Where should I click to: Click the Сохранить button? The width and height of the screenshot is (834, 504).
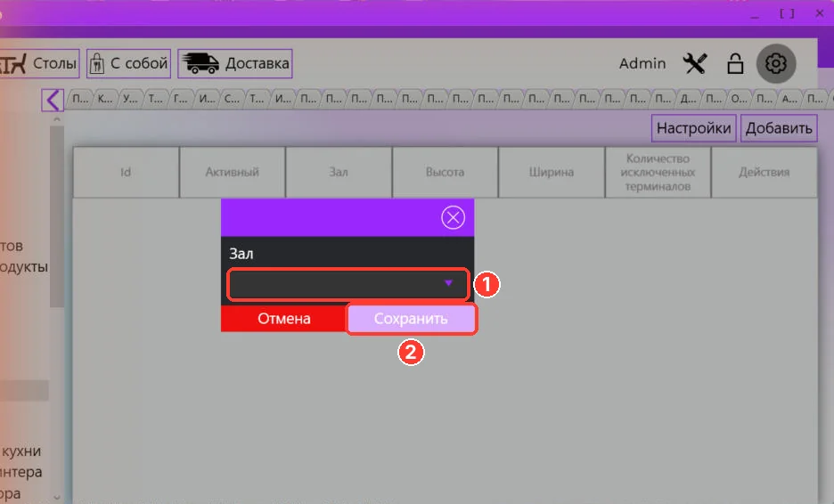coord(411,319)
